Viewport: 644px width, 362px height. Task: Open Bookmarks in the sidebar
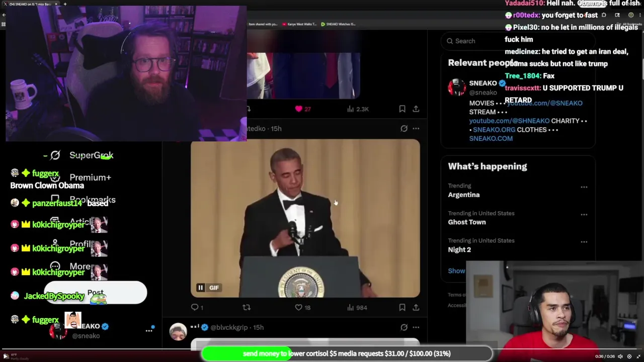coord(83,200)
